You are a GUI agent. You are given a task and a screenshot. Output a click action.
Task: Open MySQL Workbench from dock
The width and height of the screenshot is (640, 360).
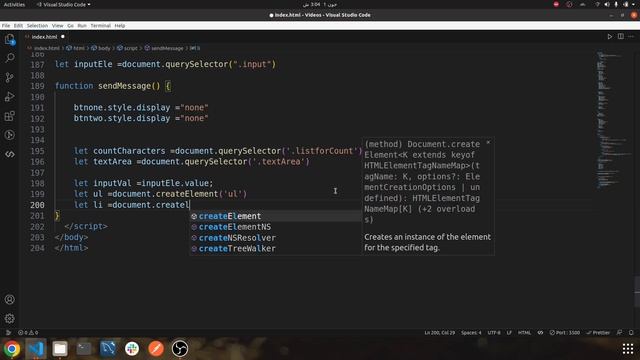coord(108,349)
